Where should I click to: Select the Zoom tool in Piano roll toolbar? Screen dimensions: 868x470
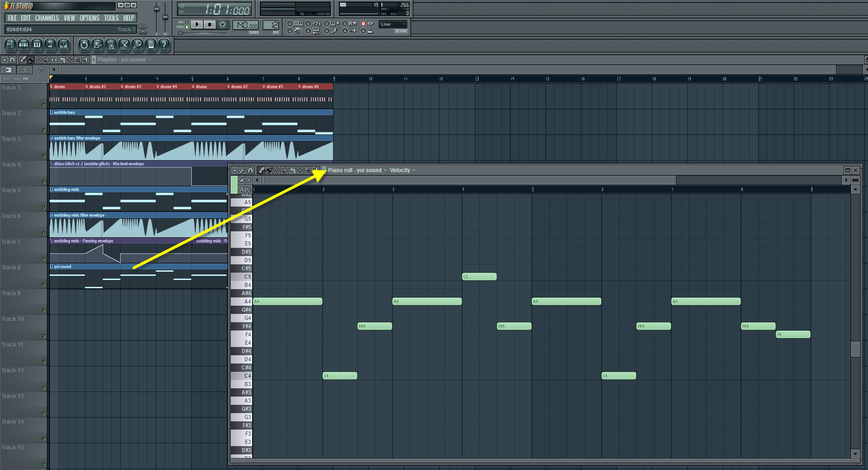[308, 170]
